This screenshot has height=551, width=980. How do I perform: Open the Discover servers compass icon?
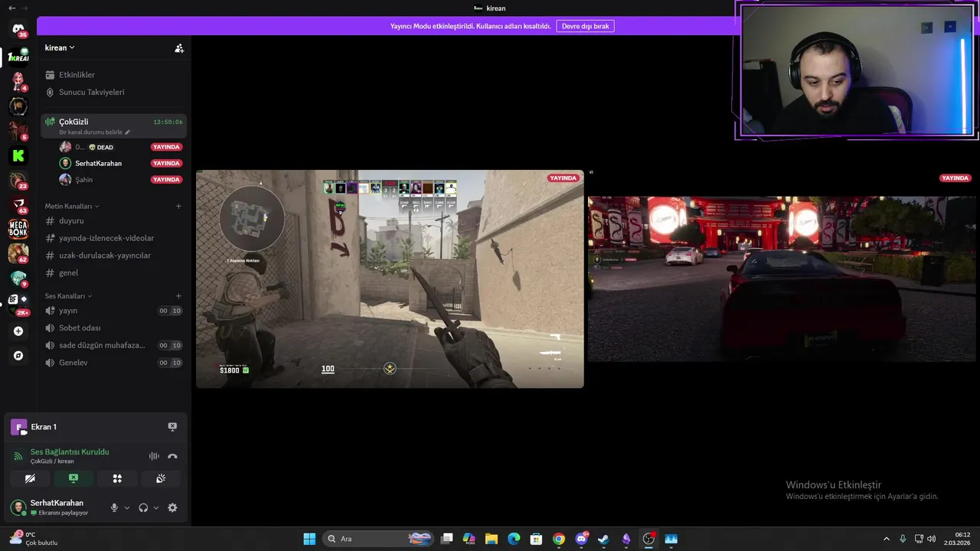pos(18,356)
